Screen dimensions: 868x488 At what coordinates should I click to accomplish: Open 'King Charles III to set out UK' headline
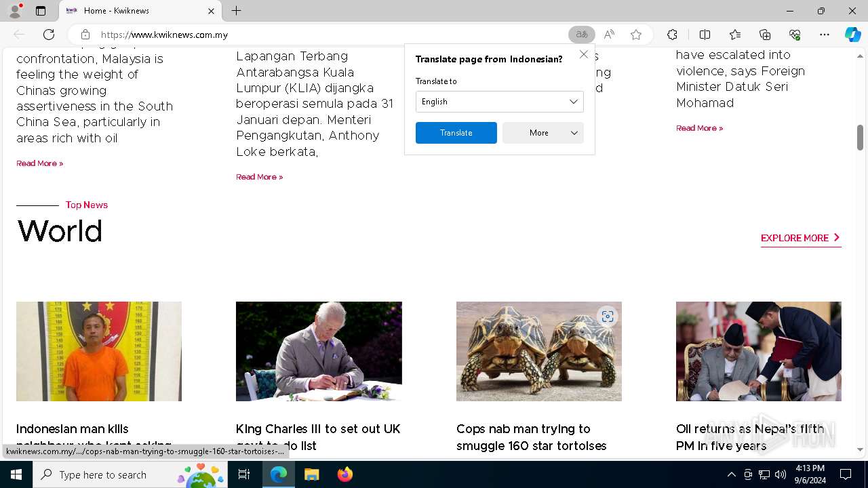click(318, 437)
